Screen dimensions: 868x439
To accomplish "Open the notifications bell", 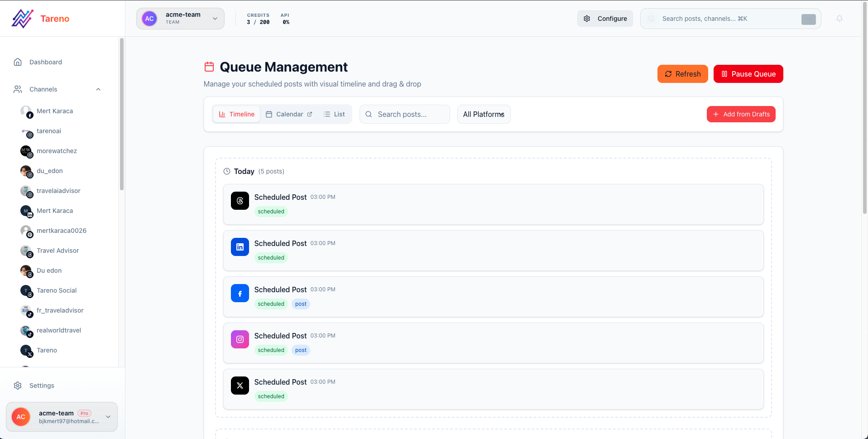I will pyautogui.click(x=839, y=19).
